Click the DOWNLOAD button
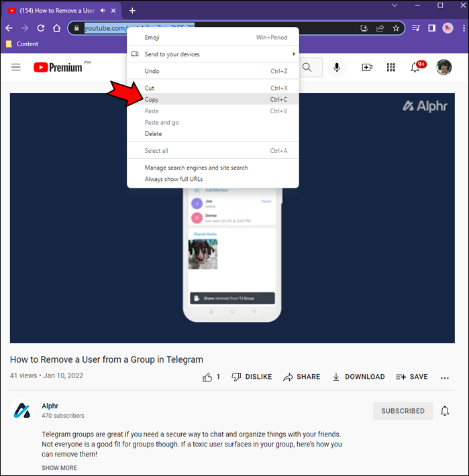 359,377
